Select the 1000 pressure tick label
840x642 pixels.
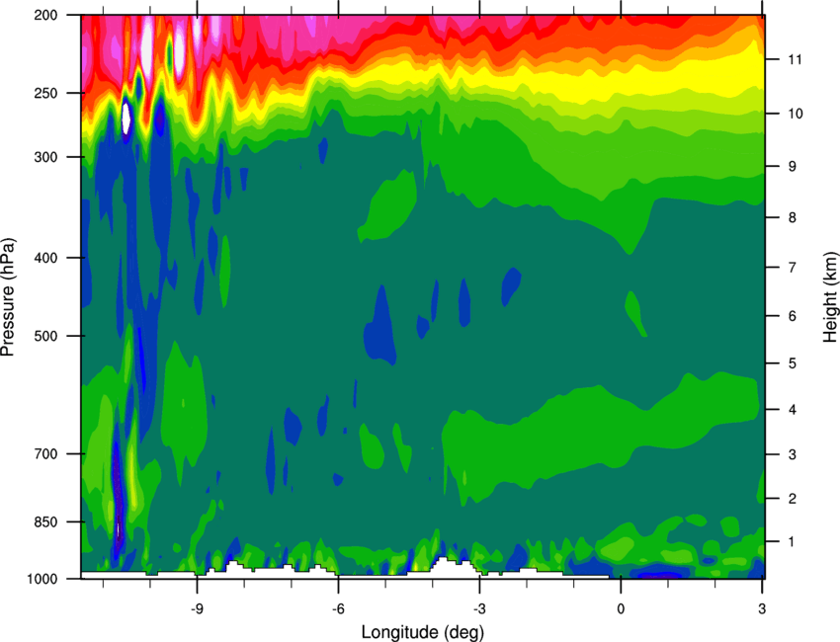42,579
